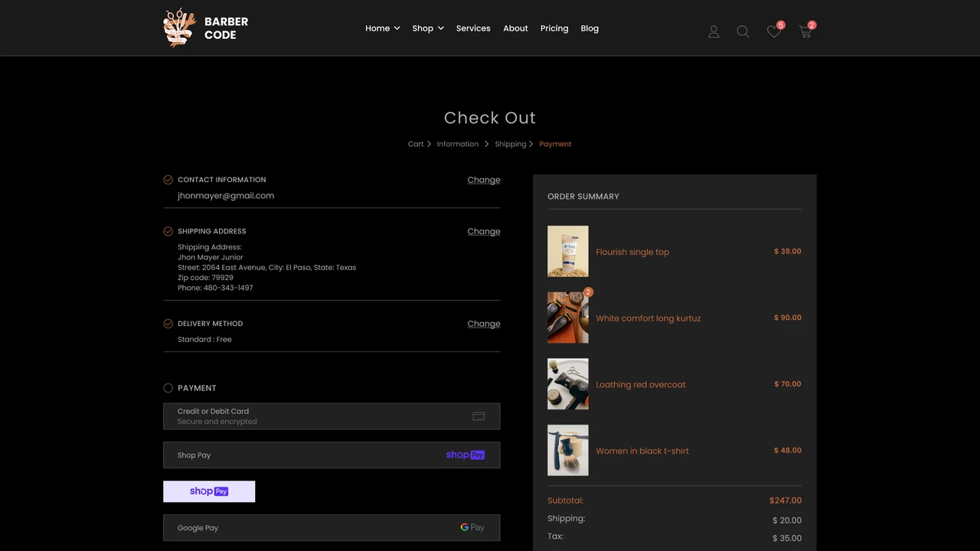Click the Barber Code logo
The width and height of the screenshot is (980, 551).
pos(206,28)
